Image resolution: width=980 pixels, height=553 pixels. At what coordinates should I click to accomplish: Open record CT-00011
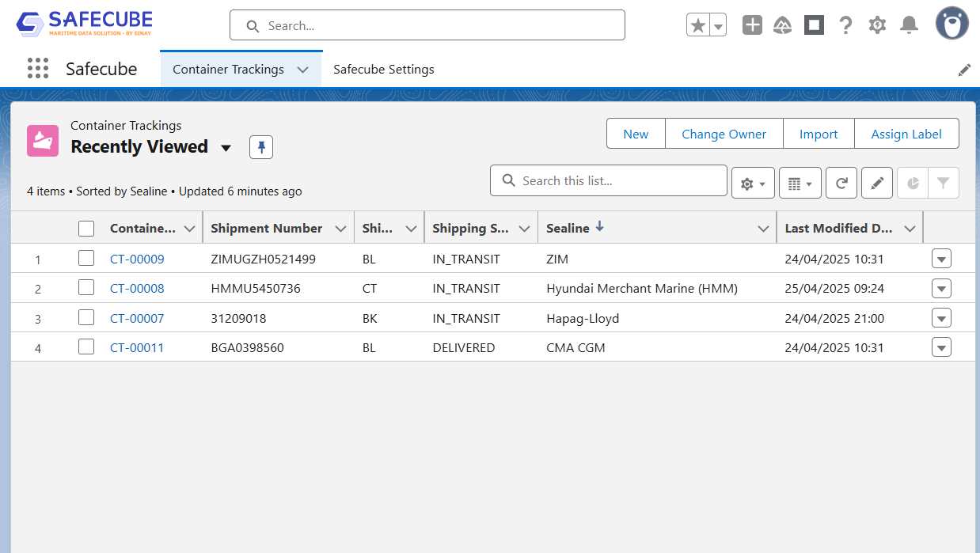coord(137,347)
